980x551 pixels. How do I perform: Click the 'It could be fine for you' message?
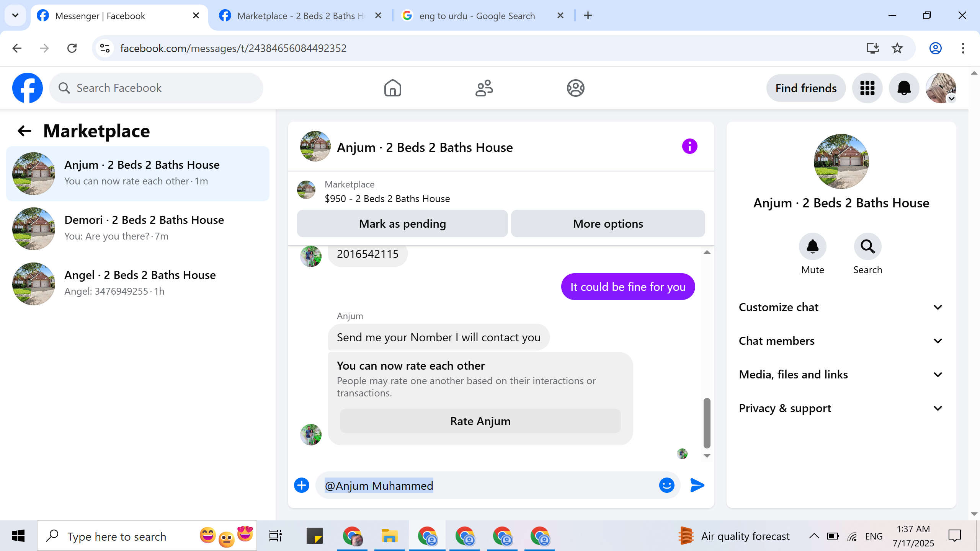(628, 287)
